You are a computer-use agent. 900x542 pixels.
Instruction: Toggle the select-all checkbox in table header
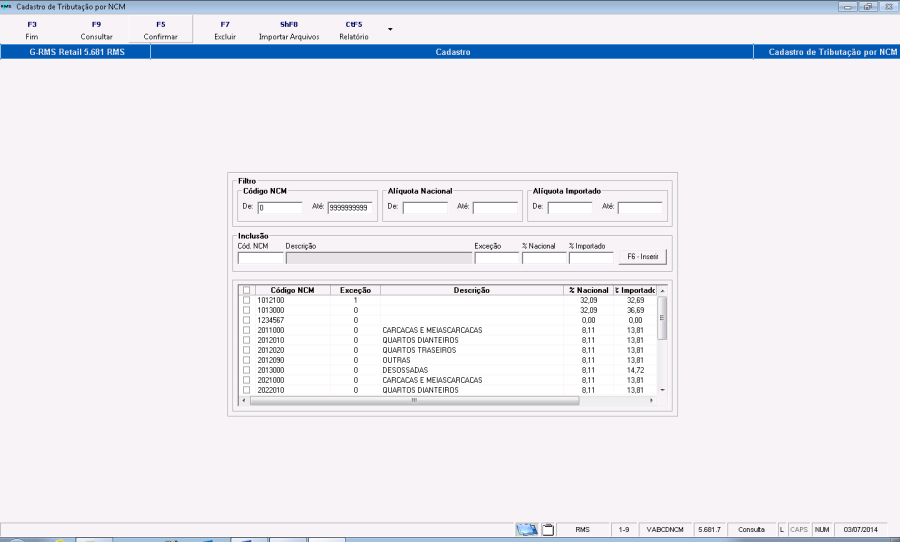246,291
